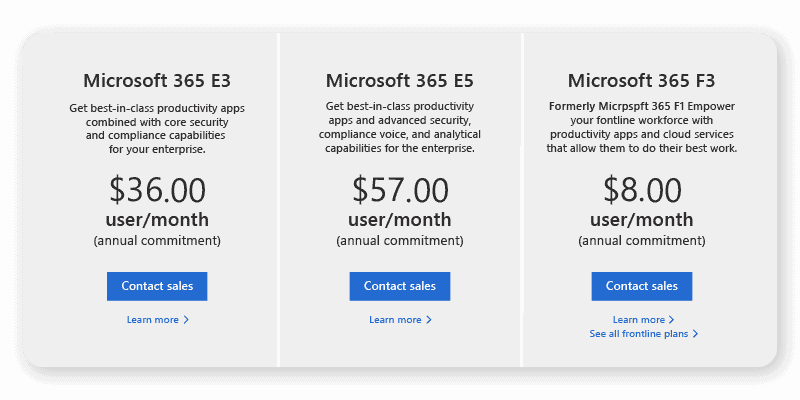Screen dimensions: 800x400
Task: Follow Learn more link under F3 plan
Action: click(x=638, y=320)
